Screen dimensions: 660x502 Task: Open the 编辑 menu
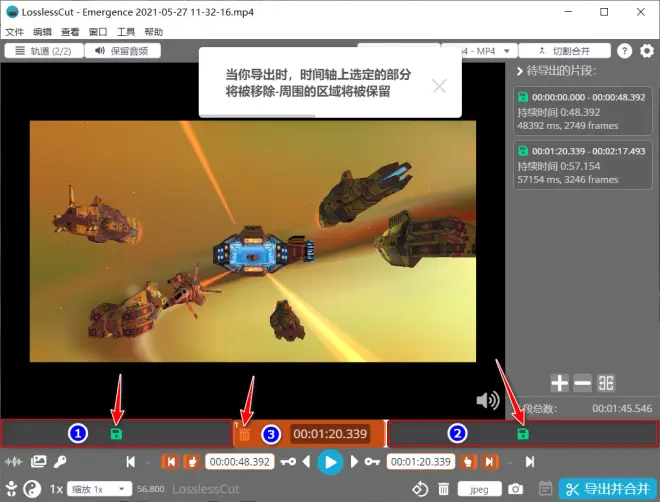42,32
